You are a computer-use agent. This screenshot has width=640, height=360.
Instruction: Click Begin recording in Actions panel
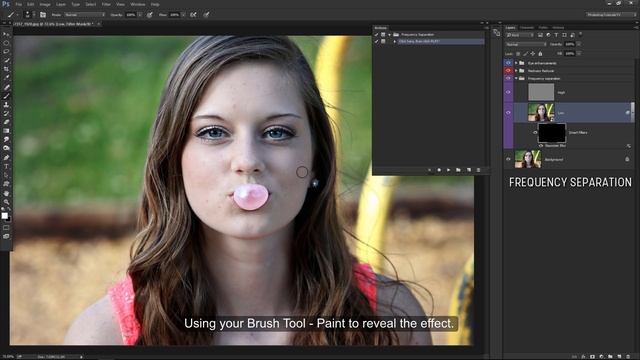tap(439, 170)
